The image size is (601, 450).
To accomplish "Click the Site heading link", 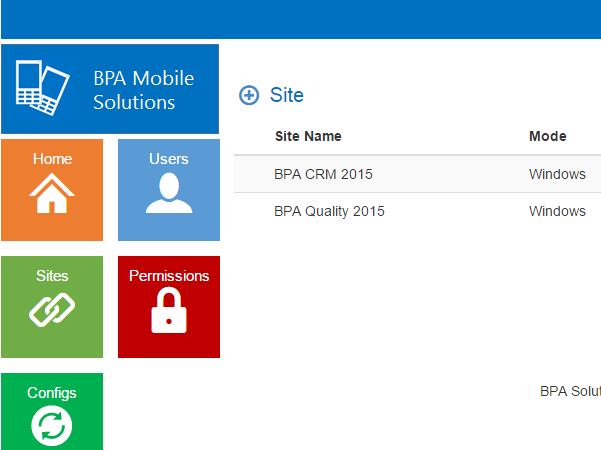I will coord(287,95).
